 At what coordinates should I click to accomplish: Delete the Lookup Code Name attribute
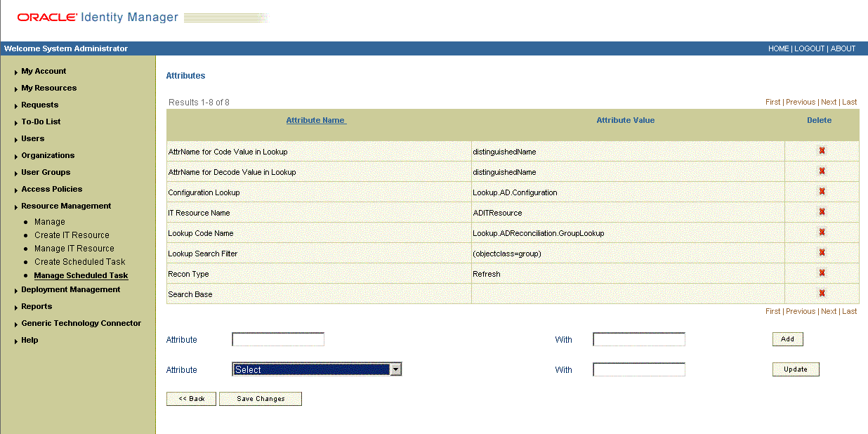coord(822,232)
